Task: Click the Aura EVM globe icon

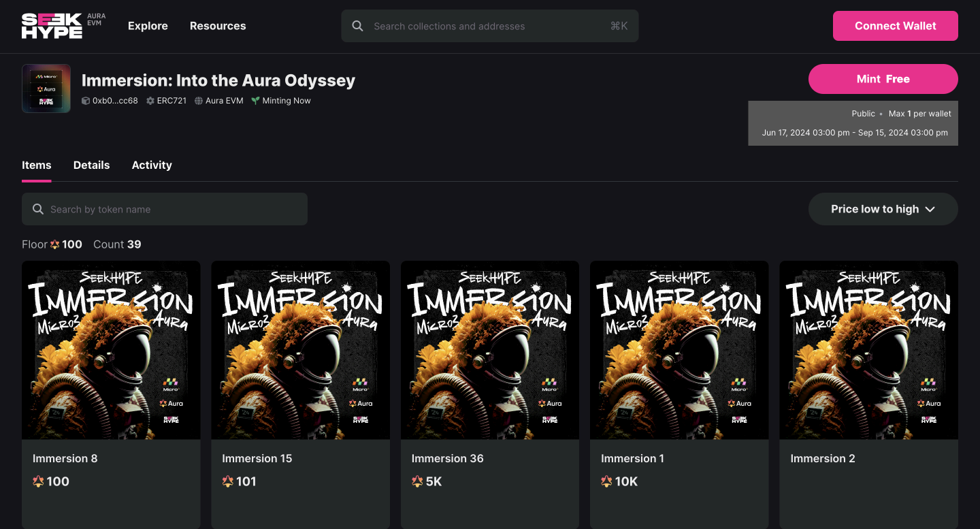Action: pos(199,101)
